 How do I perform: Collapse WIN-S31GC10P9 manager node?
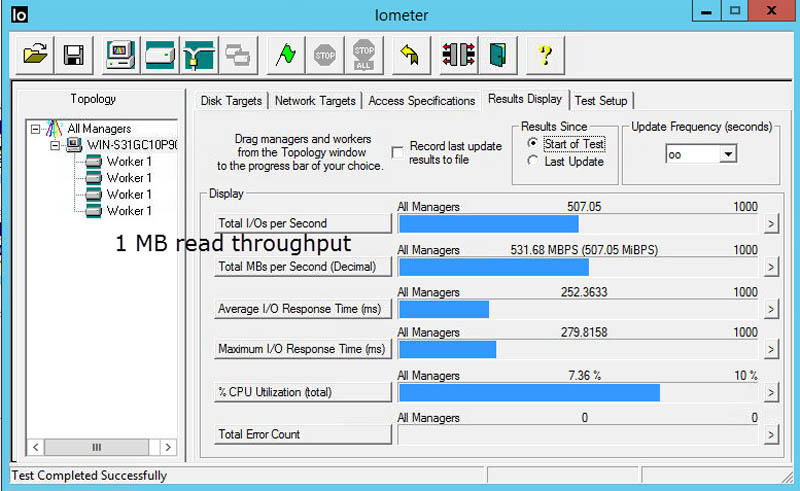point(55,145)
